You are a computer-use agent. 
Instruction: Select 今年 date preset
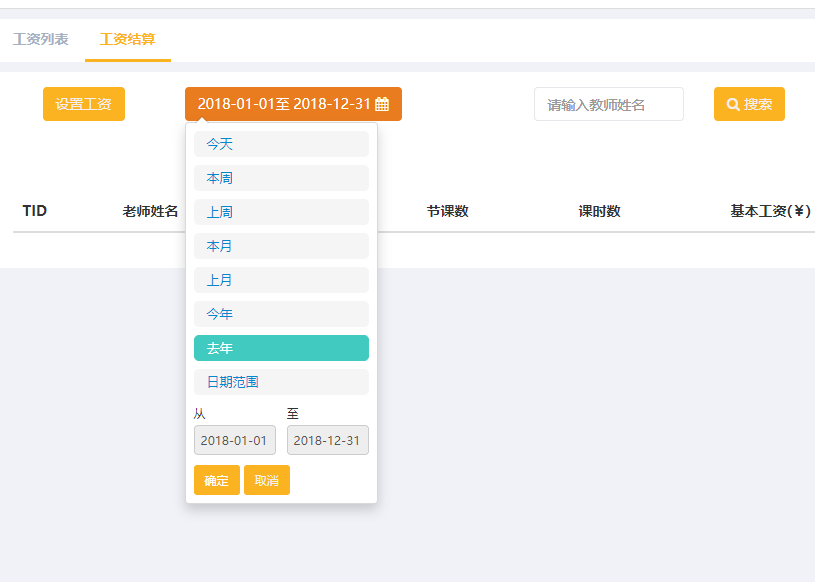pyautogui.click(x=281, y=314)
